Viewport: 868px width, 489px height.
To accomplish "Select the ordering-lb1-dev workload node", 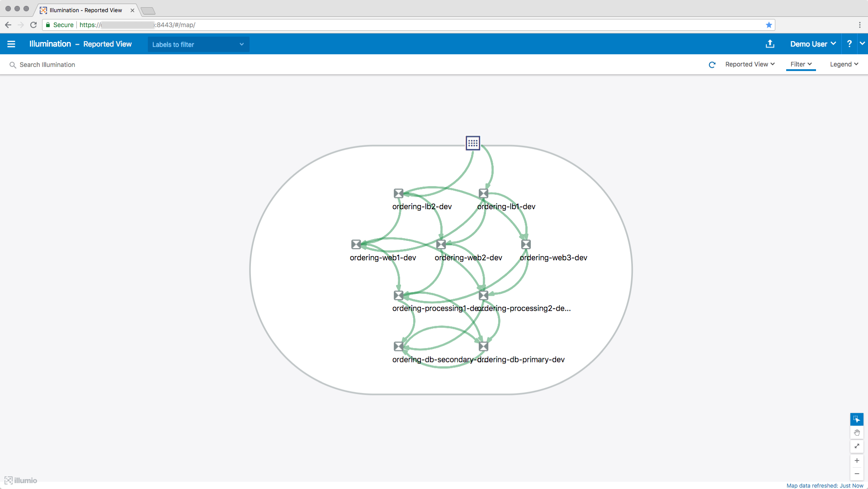I will (x=483, y=193).
